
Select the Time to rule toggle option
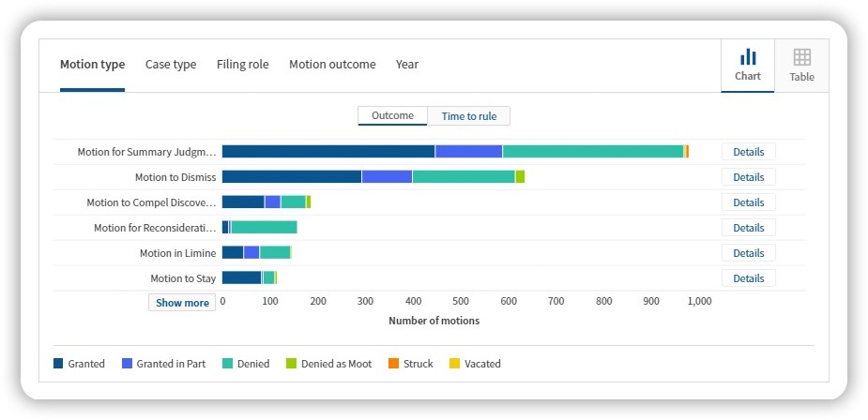tap(469, 116)
